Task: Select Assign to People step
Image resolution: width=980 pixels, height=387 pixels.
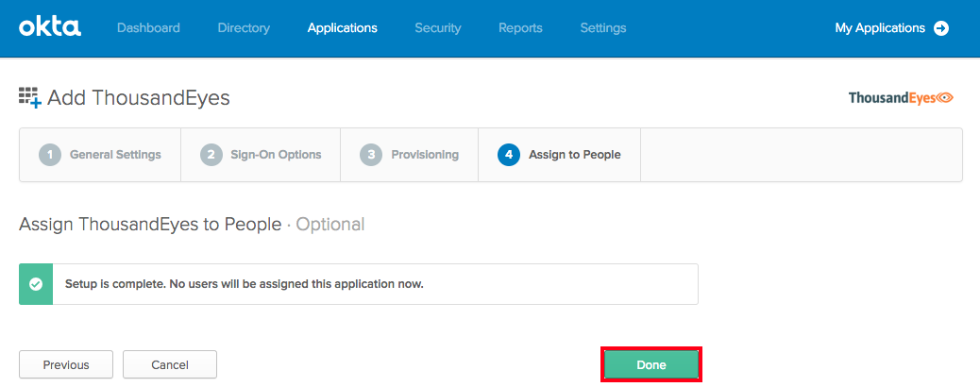Action: [x=559, y=155]
